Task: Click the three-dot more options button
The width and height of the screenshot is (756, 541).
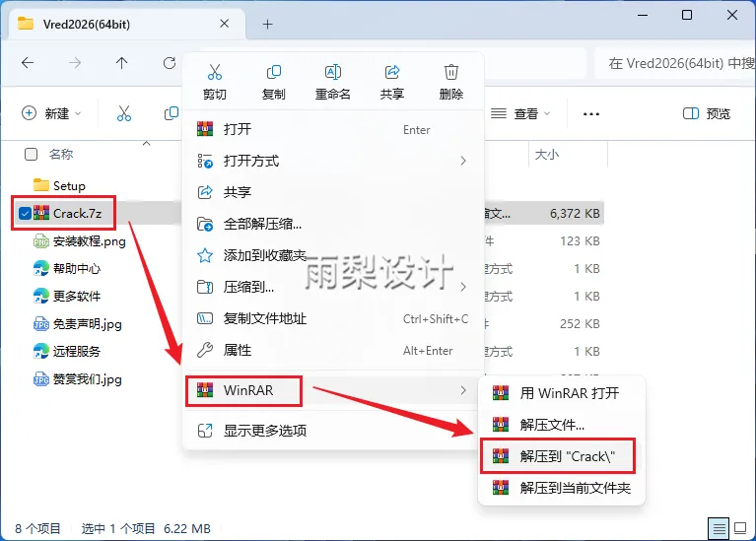Action: click(591, 114)
